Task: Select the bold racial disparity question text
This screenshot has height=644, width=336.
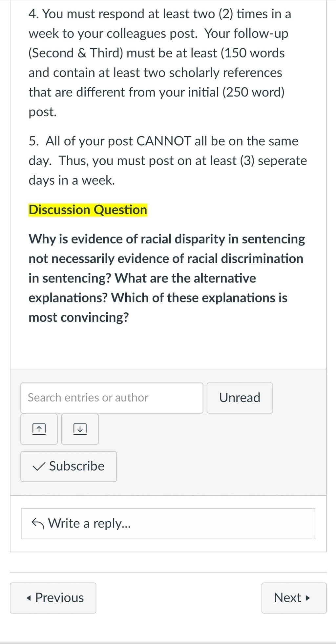Action: [167, 278]
